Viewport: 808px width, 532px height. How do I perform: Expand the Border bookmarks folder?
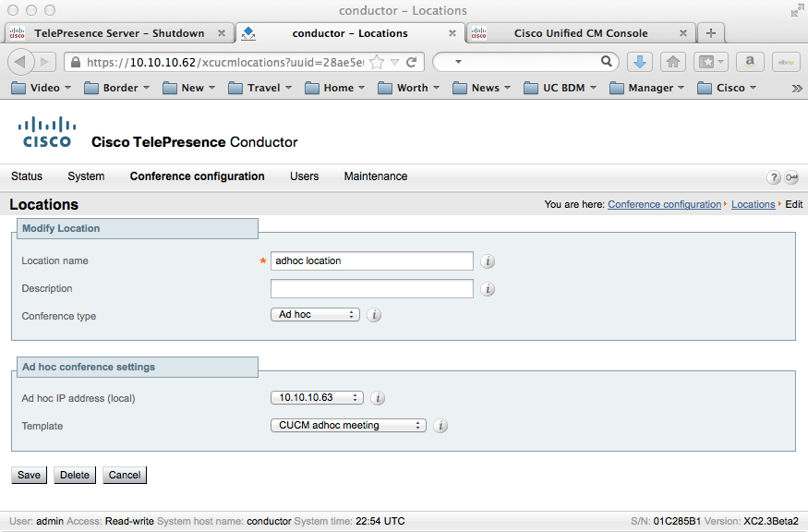point(116,88)
